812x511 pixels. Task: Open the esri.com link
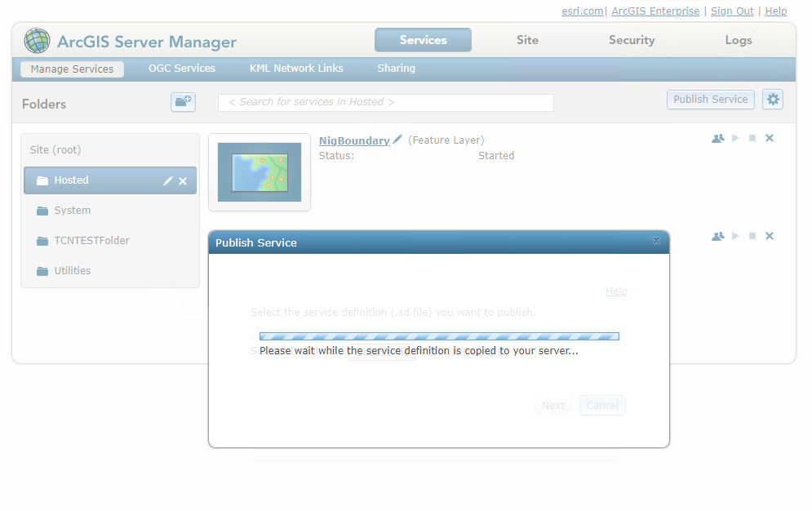583,11
